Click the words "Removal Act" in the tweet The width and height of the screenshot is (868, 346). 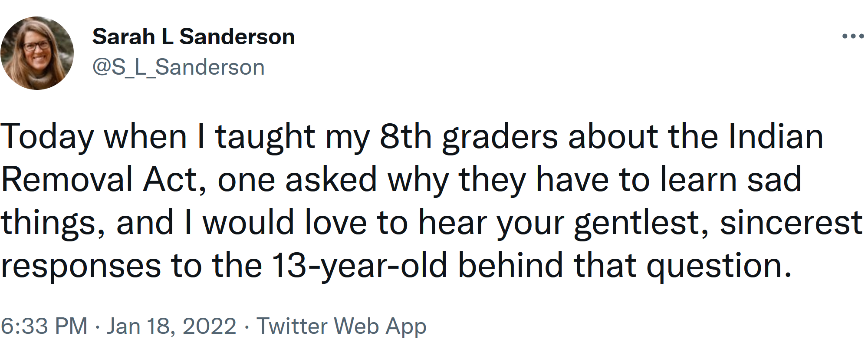pyautogui.click(x=99, y=180)
